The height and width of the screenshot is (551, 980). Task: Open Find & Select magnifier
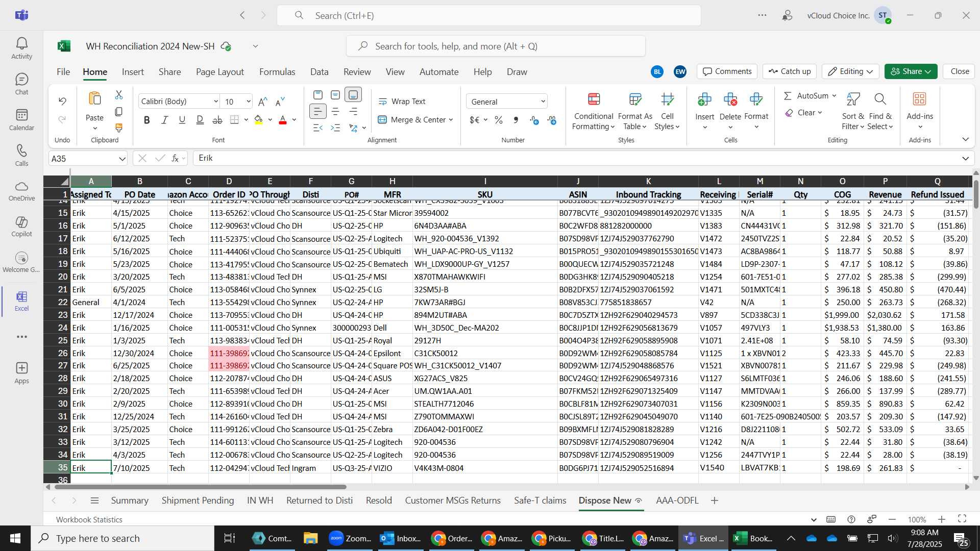tap(879, 99)
